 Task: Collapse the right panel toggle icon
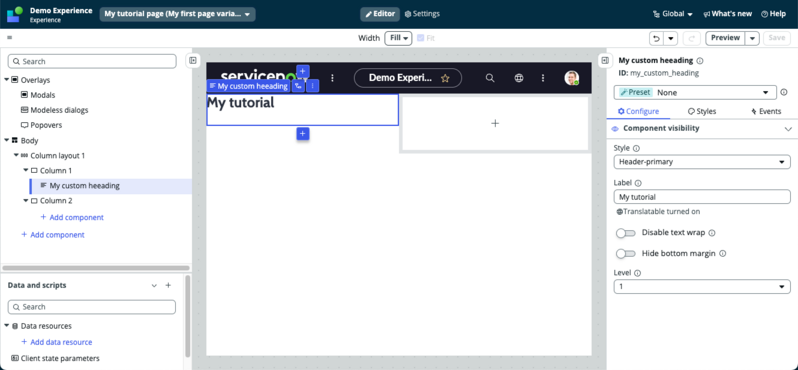[x=605, y=60]
